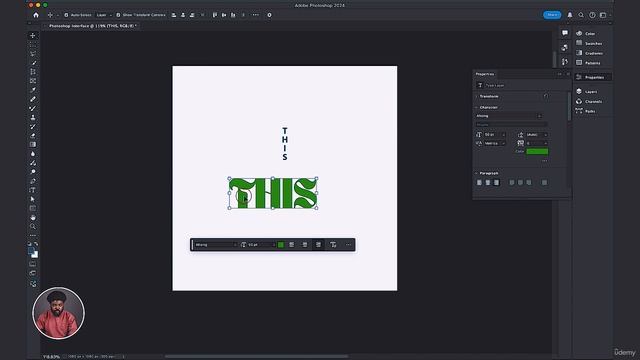Select the Horizontal Type tool

[33, 190]
